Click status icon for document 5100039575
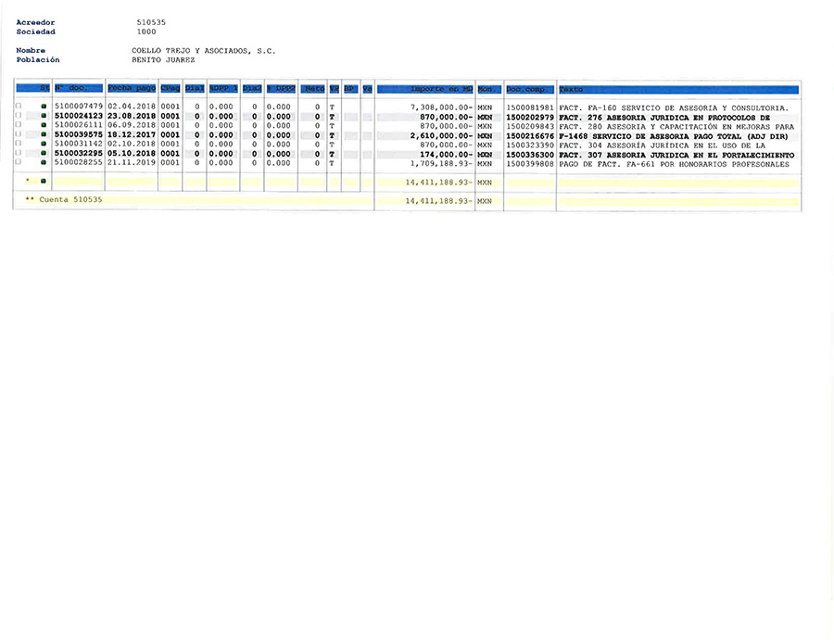Image resolution: width=834 pixels, height=644 pixels. [x=44, y=135]
